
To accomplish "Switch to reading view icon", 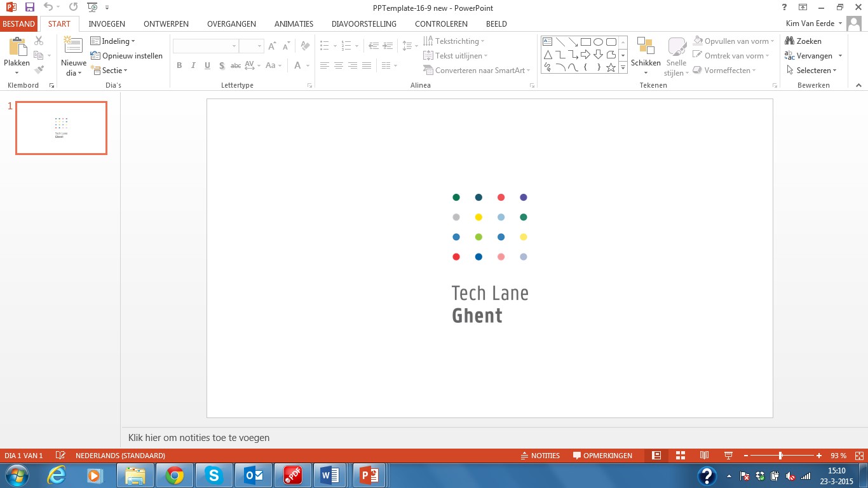I will pyautogui.click(x=704, y=456).
